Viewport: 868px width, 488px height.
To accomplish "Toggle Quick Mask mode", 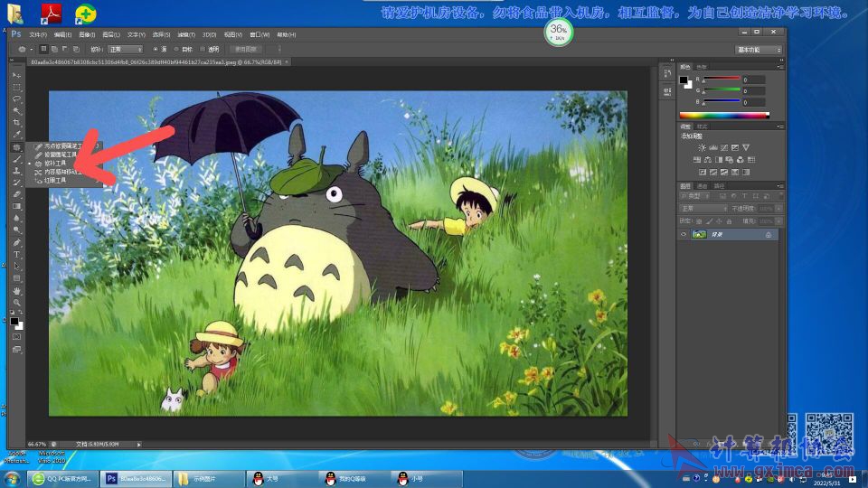I will [x=16, y=337].
